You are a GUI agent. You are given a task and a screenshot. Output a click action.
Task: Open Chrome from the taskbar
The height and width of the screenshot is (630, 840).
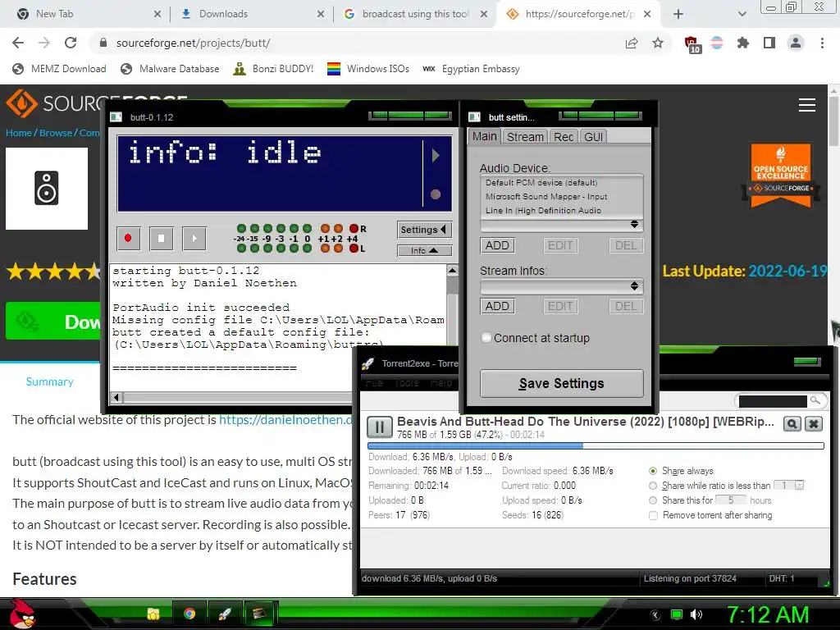coord(189,614)
